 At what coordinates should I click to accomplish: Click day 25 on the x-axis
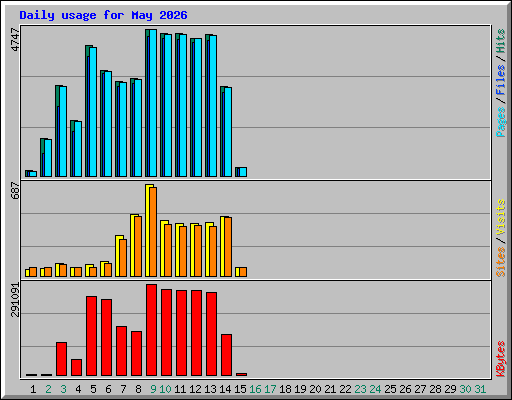(390, 389)
